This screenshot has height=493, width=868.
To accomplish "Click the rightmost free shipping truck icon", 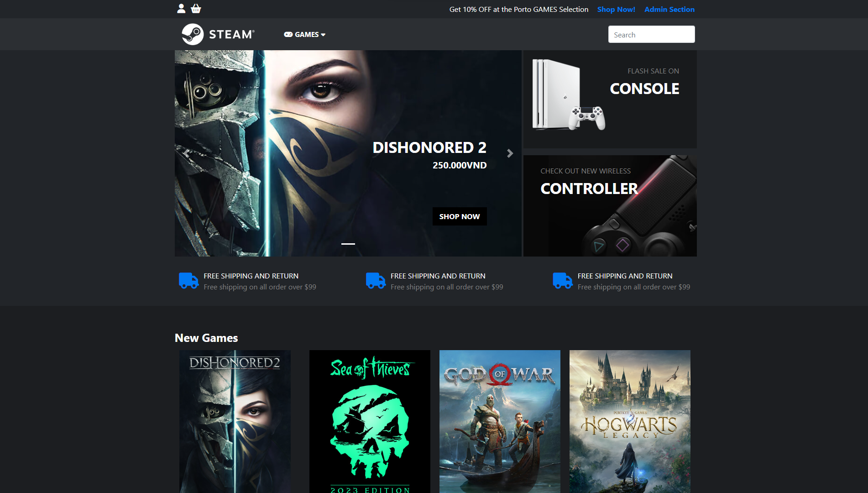I will 562,281.
